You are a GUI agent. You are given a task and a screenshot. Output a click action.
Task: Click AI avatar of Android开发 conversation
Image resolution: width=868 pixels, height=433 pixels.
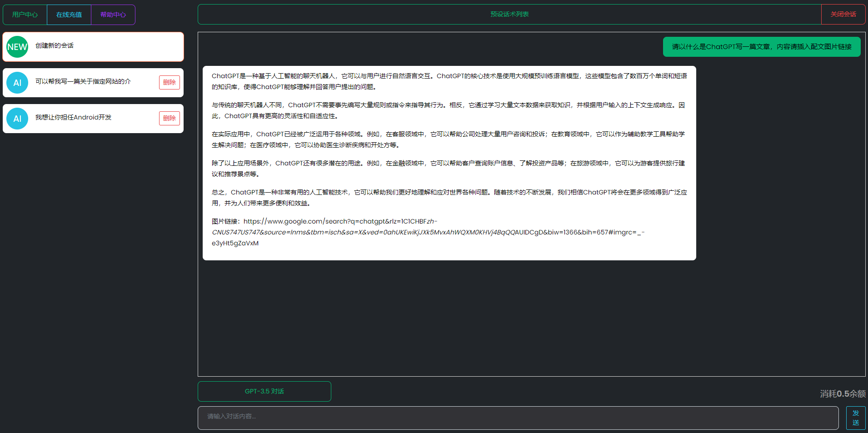click(17, 119)
